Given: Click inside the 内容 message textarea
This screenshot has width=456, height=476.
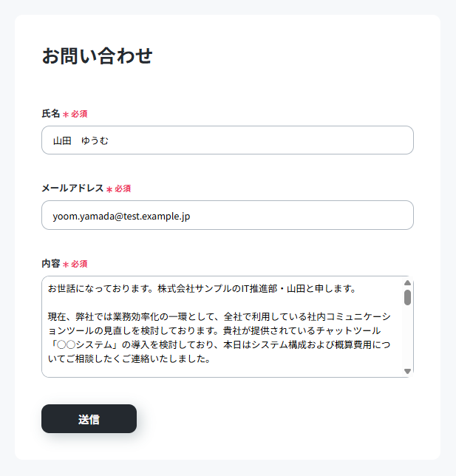Looking at the screenshot, I should 222,327.
